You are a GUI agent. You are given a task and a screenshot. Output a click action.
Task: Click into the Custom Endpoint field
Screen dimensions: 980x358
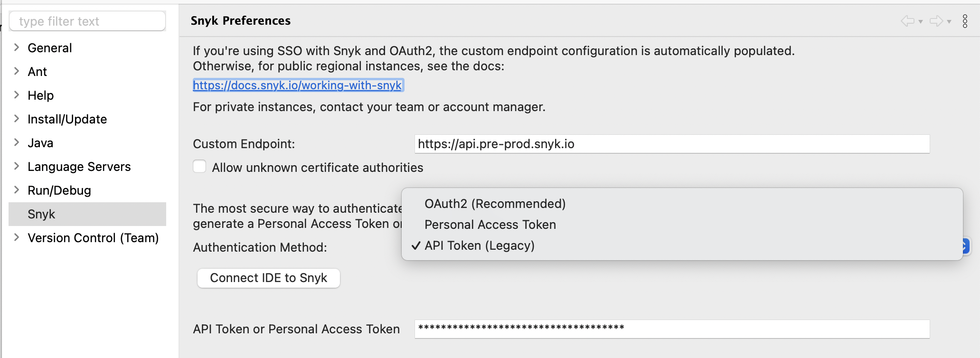pyautogui.click(x=671, y=144)
